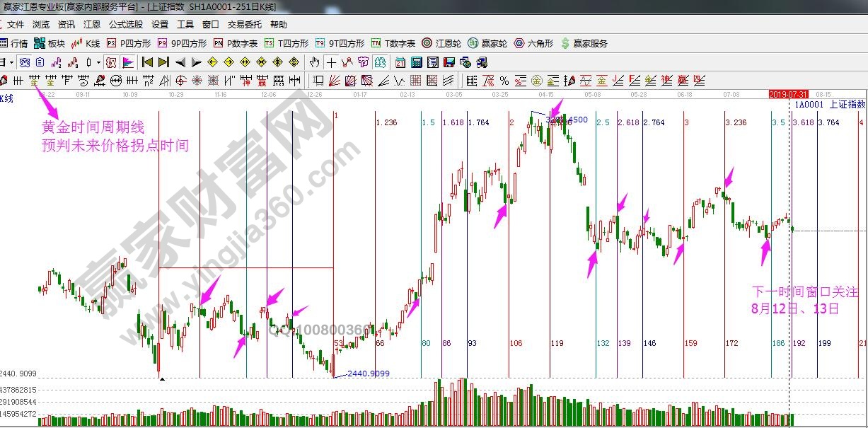This screenshot has width=868, height=428.
Task: Toggle the crosshair cursor button
Action: pos(331,62)
